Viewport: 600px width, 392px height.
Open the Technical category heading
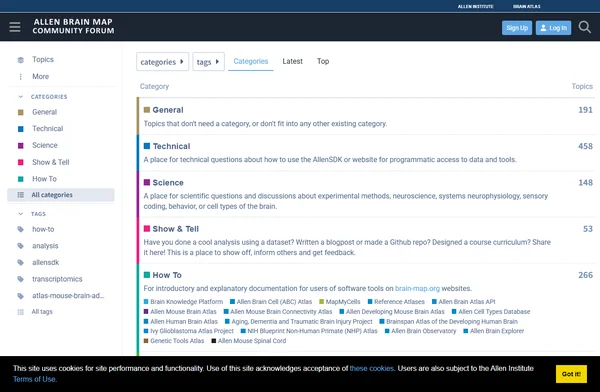[x=171, y=146]
